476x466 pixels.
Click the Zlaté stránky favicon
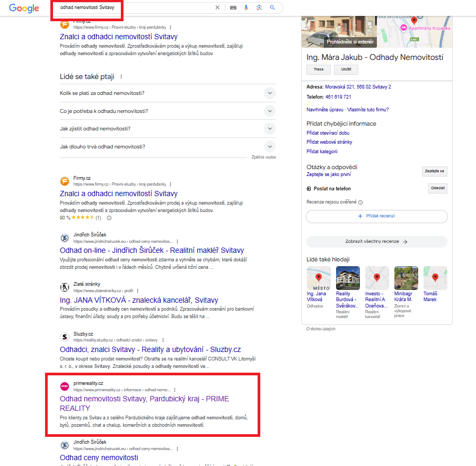pos(65,287)
